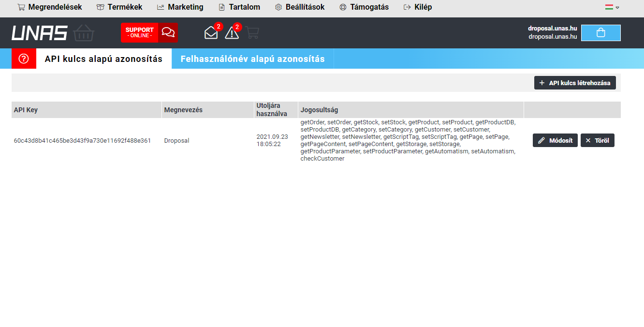Screen dimensions: 644x327
Task: Click the Support Online chat icon
Action: pyautogui.click(x=168, y=33)
